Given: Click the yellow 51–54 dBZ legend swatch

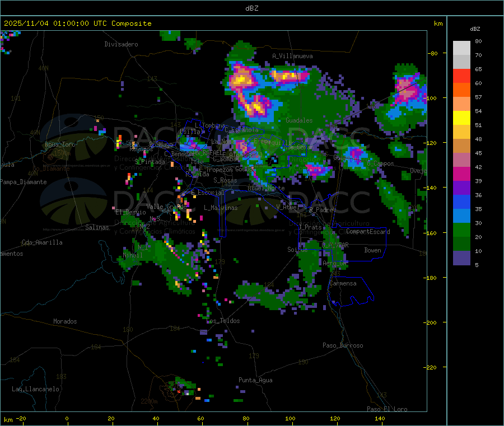Looking at the screenshot, I should point(461,118).
